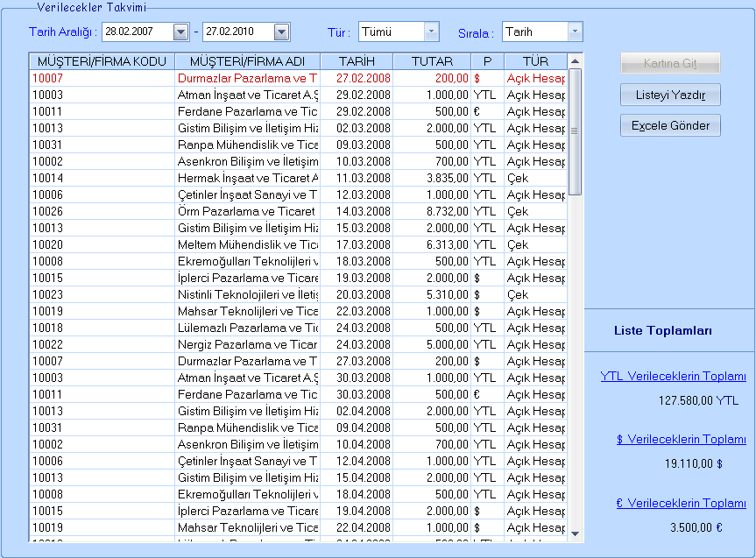Click the vertical scrollbar thumb of the table
This screenshot has width=756, height=558.
(575, 132)
